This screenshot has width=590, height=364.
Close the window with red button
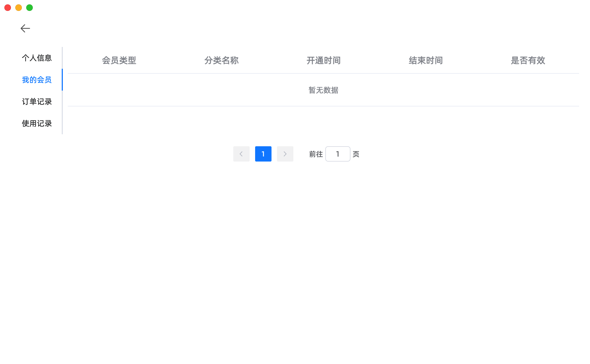[8, 8]
